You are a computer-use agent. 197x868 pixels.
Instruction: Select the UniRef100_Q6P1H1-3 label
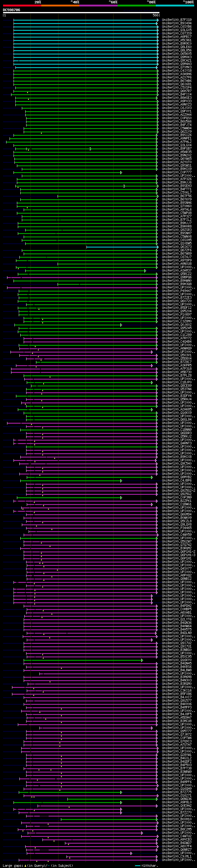tap(179, 555)
